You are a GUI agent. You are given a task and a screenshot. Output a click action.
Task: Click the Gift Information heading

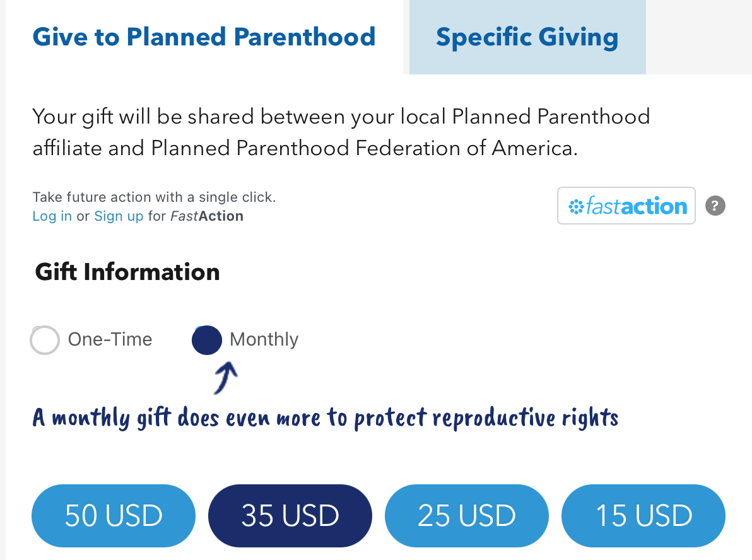click(x=127, y=272)
